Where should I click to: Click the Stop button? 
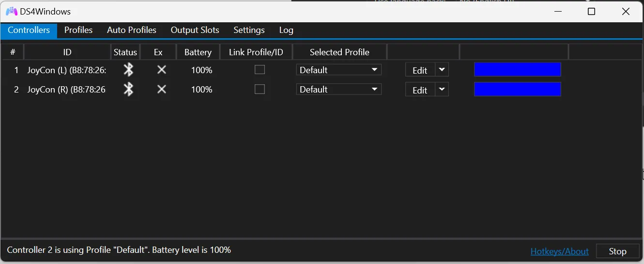tap(617, 251)
